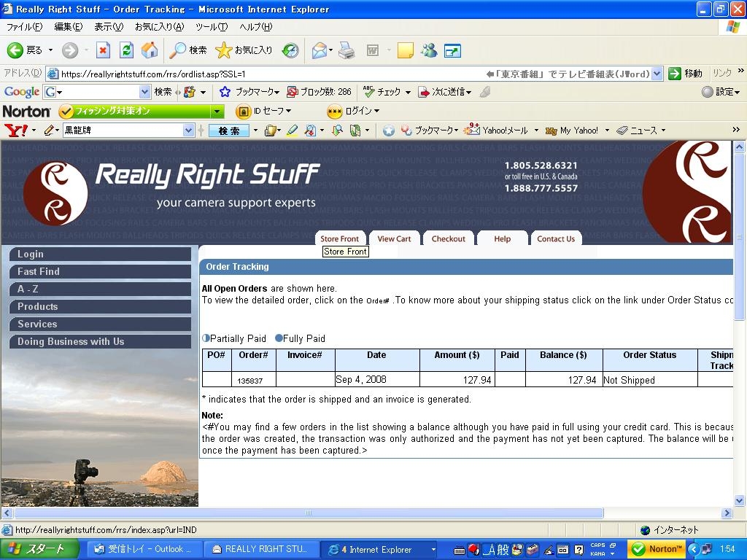The image size is (747, 560).
Task: Open Services in the sidebar
Action: pyautogui.click(x=101, y=324)
